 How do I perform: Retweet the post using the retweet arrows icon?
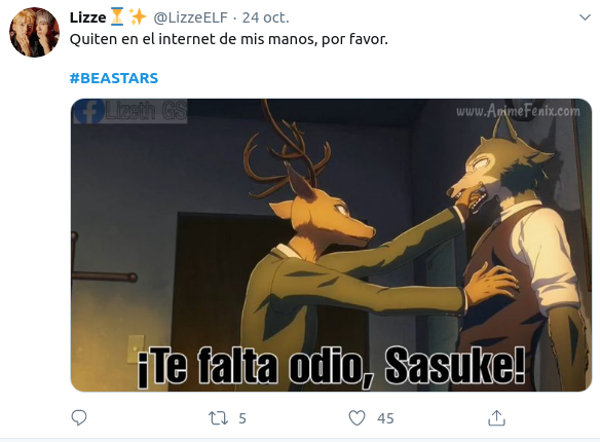tap(218, 418)
